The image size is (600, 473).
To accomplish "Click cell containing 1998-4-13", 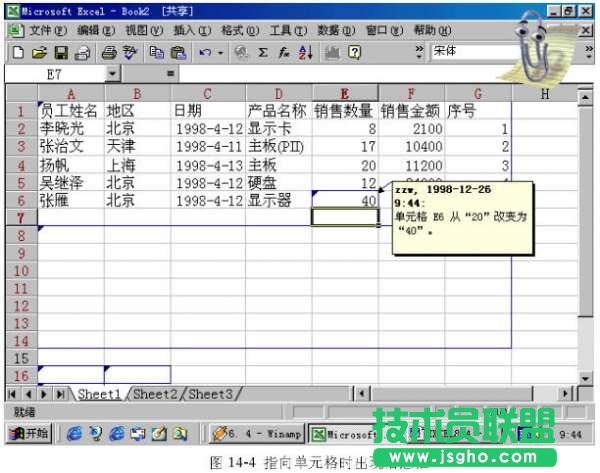I will coord(208,165).
